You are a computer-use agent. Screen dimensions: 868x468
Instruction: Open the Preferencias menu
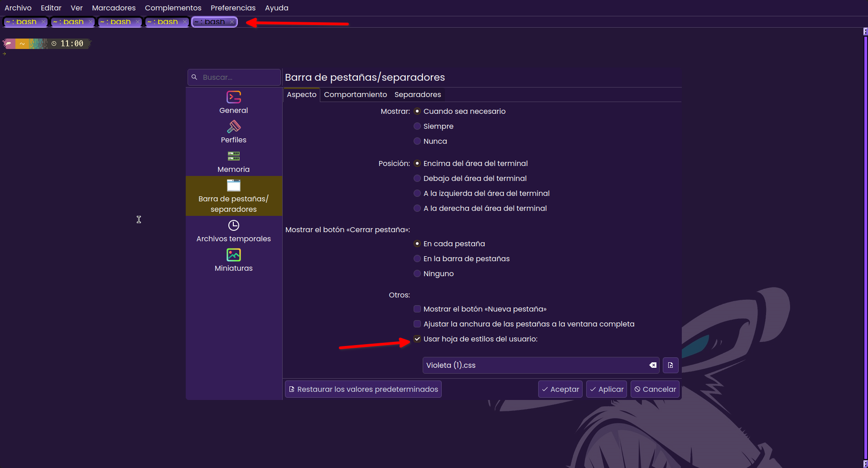pyautogui.click(x=233, y=8)
